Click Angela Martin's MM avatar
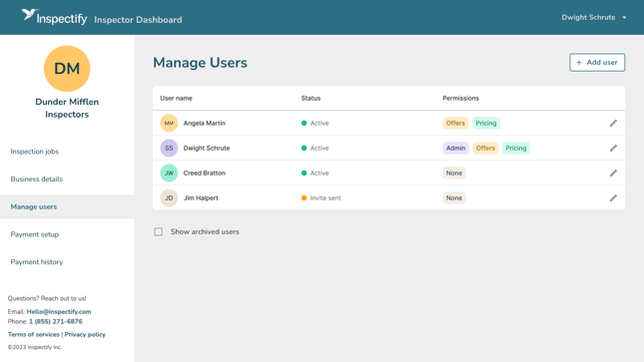The image size is (644, 362). (169, 123)
